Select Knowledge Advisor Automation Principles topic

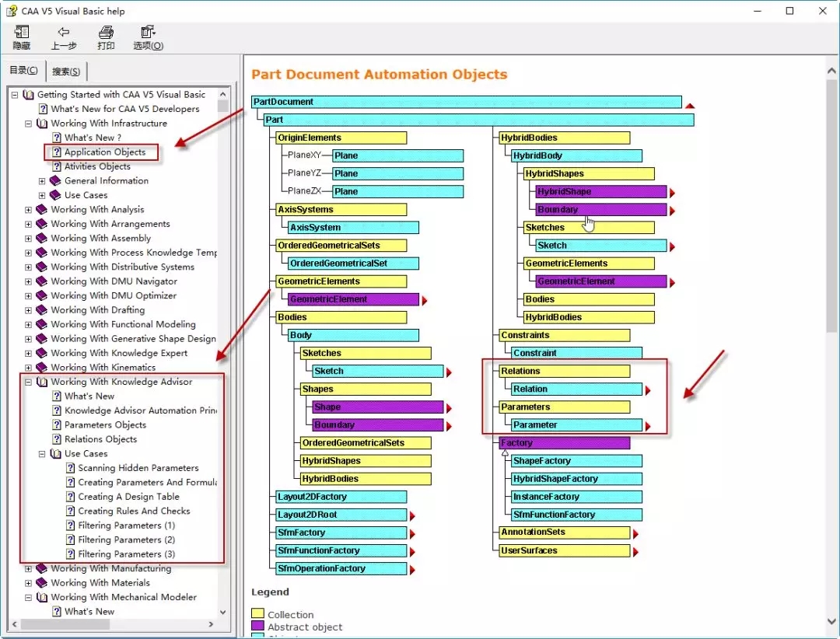point(140,410)
